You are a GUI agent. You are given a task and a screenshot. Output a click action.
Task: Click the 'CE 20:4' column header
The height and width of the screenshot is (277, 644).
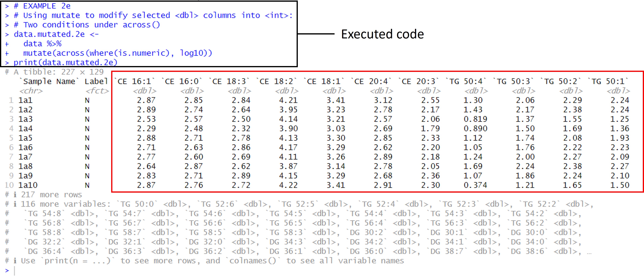click(372, 81)
